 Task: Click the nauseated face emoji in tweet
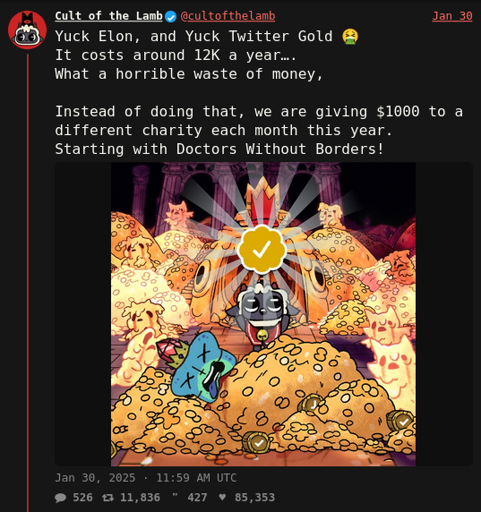point(350,36)
